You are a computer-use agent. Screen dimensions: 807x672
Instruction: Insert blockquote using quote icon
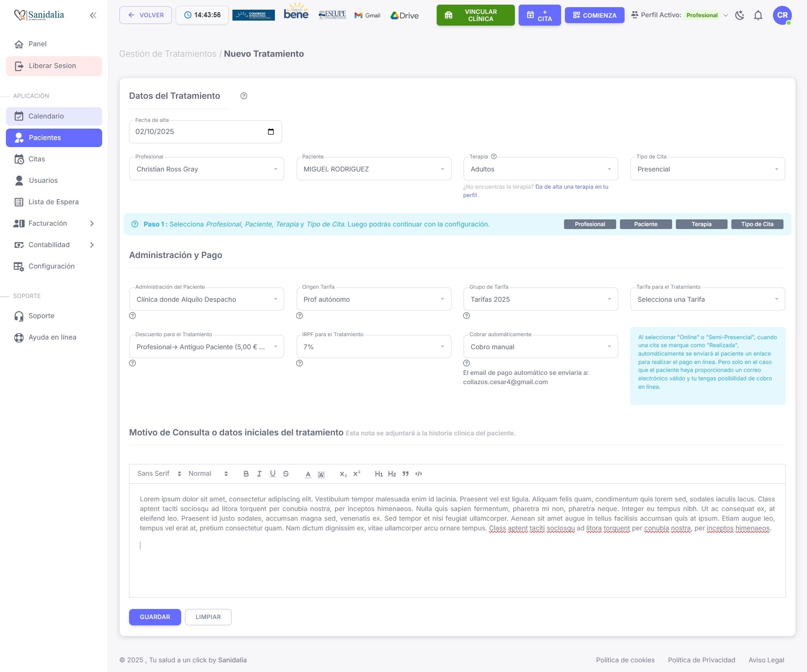[405, 474]
